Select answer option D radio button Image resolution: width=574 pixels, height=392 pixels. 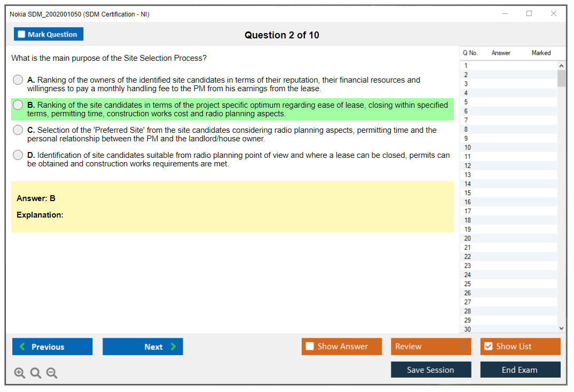[x=18, y=155]
